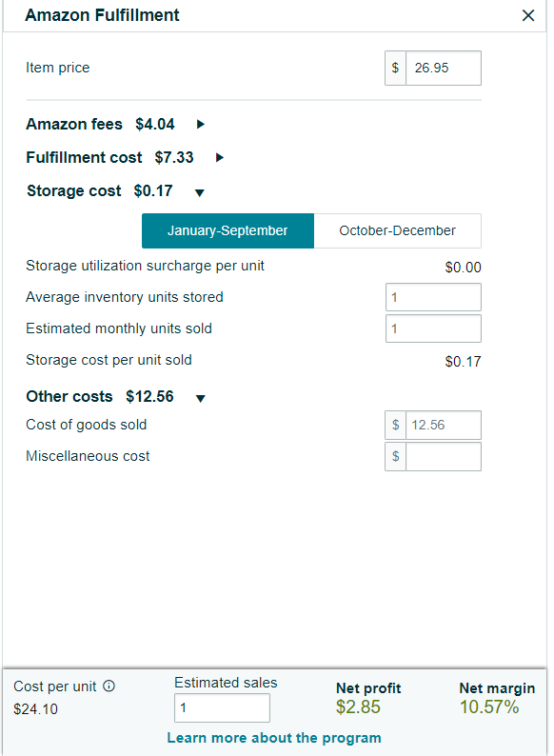Expand the Amazon fees section arrow
The image size is (554, 756).
201,125
